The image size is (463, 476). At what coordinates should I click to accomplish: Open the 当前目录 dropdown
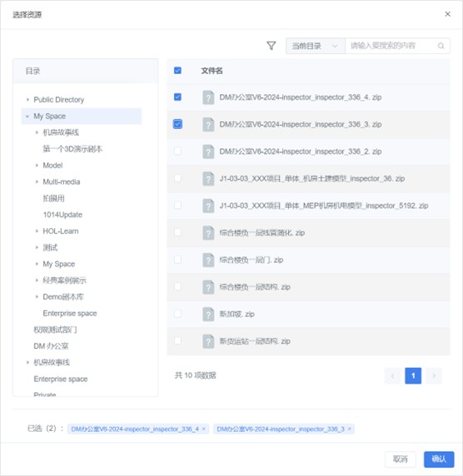(x=316, y=46)
